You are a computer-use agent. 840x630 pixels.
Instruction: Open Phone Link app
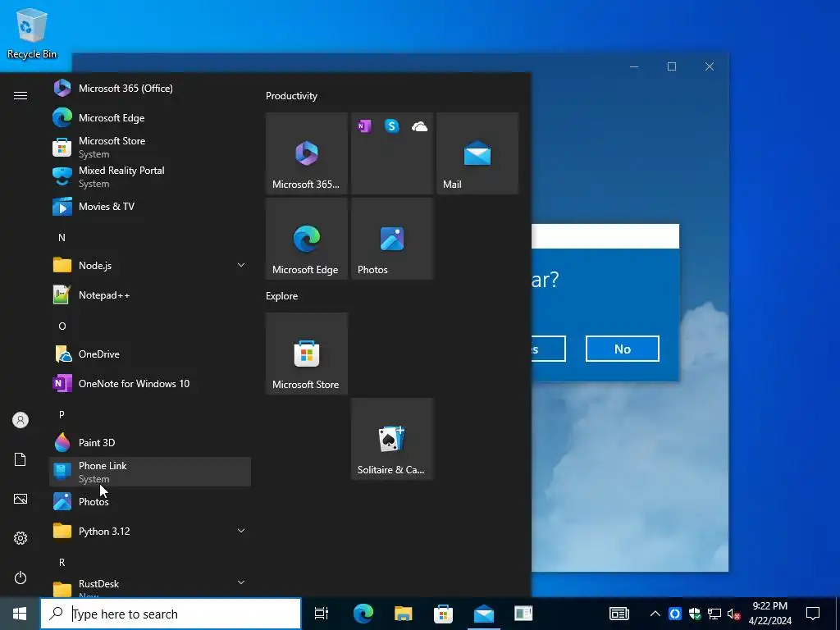(x=150, y=472)
